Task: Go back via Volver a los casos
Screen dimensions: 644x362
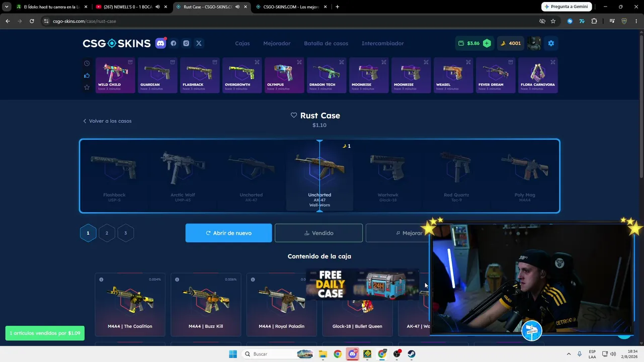Action: click(107, 121)
